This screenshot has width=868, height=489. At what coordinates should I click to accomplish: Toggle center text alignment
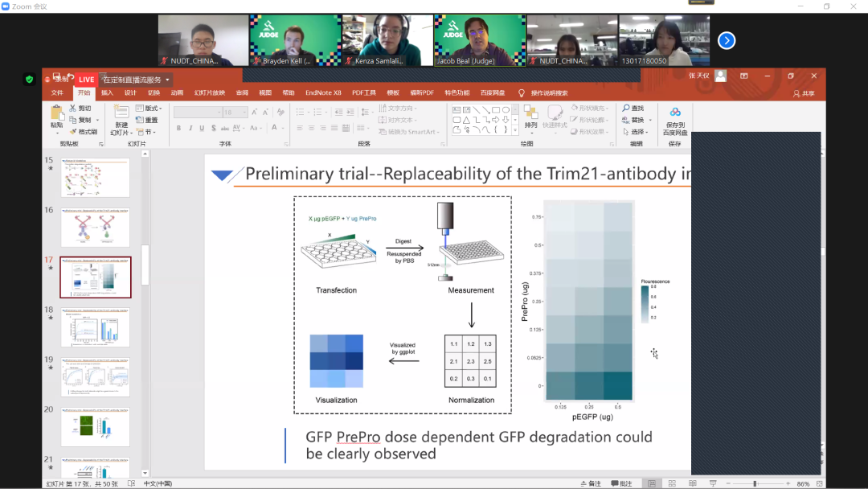click(x=311, y=128)
